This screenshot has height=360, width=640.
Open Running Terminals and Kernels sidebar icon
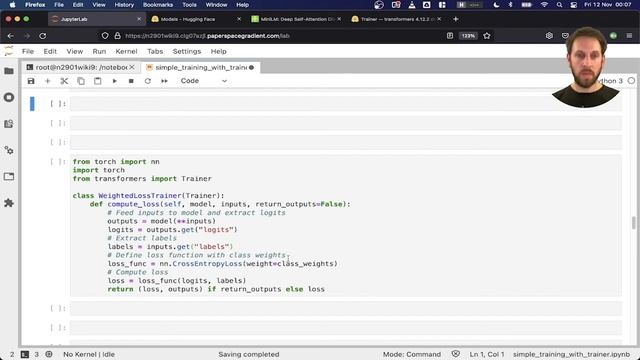pyautogui.click(x=9, y=97)
